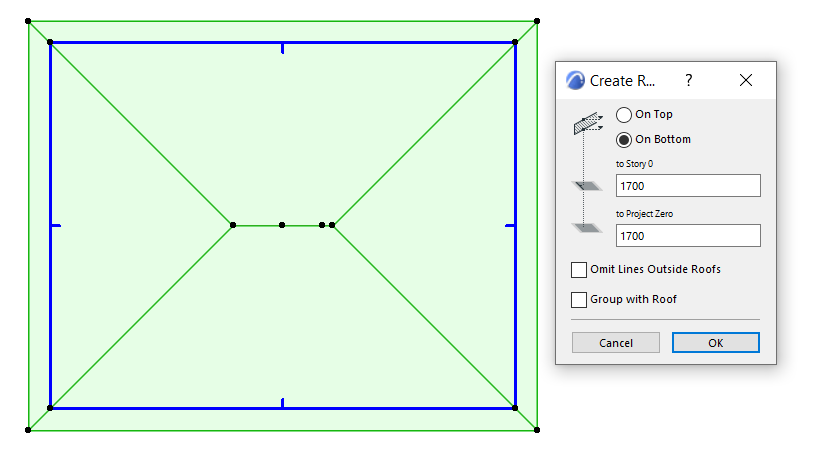Click the bottom-right blue pivot polygon corner

tap(515, 408)
